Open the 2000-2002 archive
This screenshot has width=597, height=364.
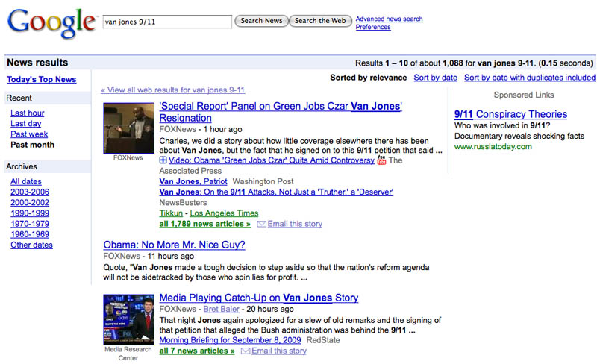tap(30, 203)
